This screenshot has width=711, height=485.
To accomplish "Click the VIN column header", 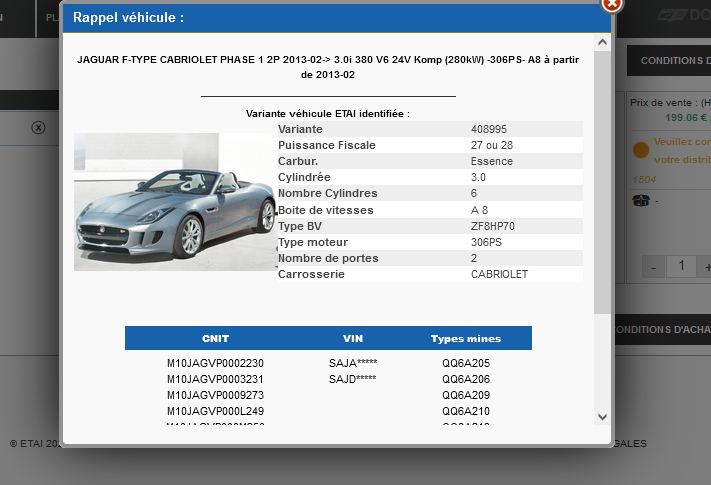I will [x=353, y=339].
